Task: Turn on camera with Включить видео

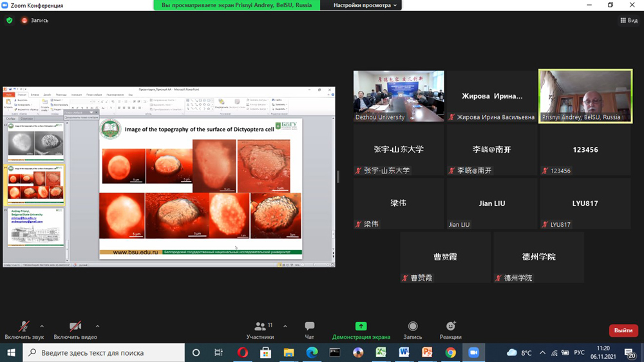Action: (x=75, y=330)
